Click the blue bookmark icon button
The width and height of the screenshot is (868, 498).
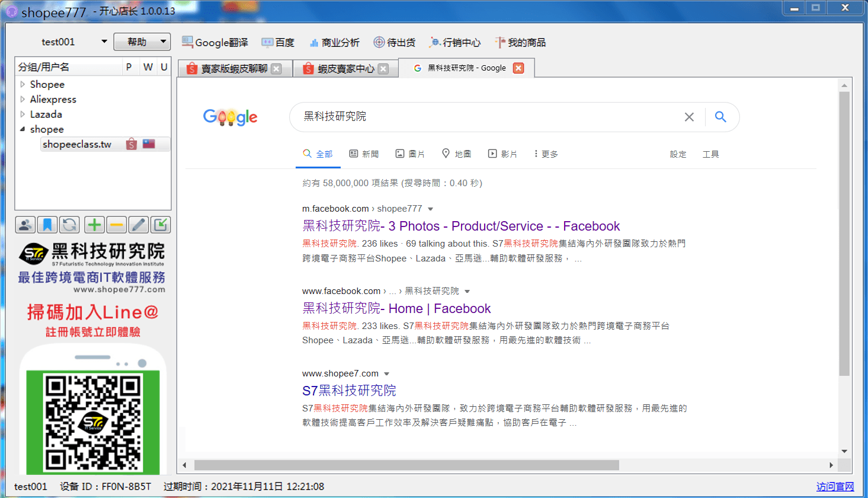click(47, 225)
